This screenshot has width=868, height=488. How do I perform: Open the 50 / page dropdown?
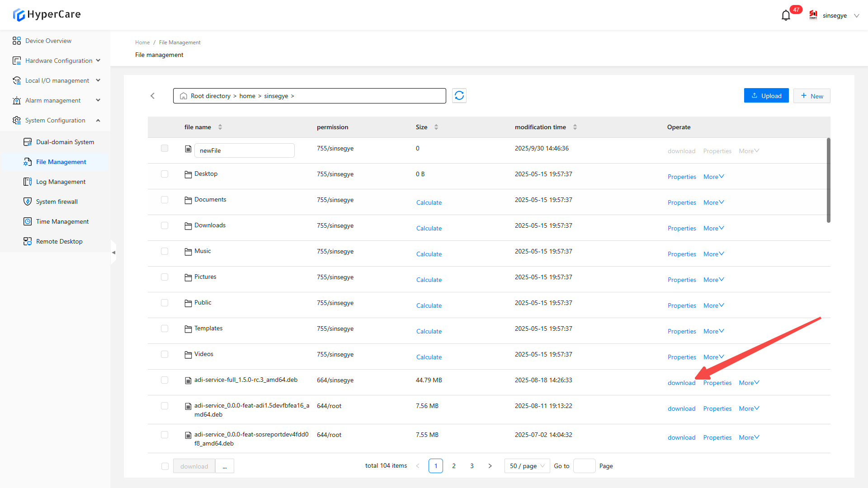527,466
